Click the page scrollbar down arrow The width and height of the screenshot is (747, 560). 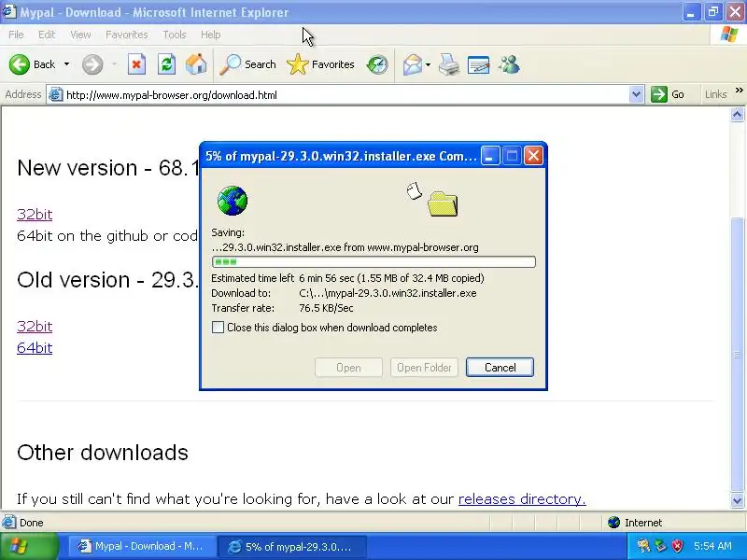737,500
